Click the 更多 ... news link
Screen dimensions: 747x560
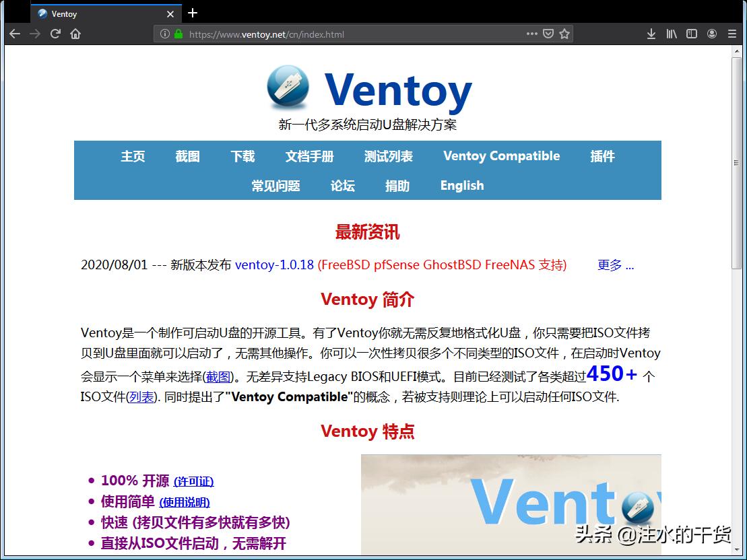[x=616, y=265]
